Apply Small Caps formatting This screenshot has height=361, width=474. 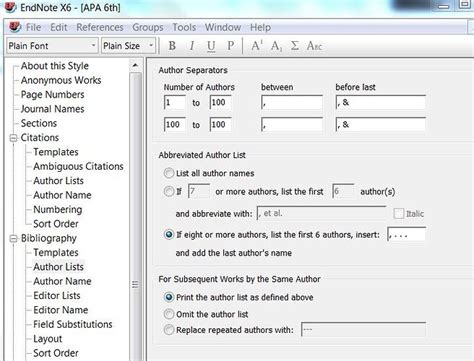[314, 46]
